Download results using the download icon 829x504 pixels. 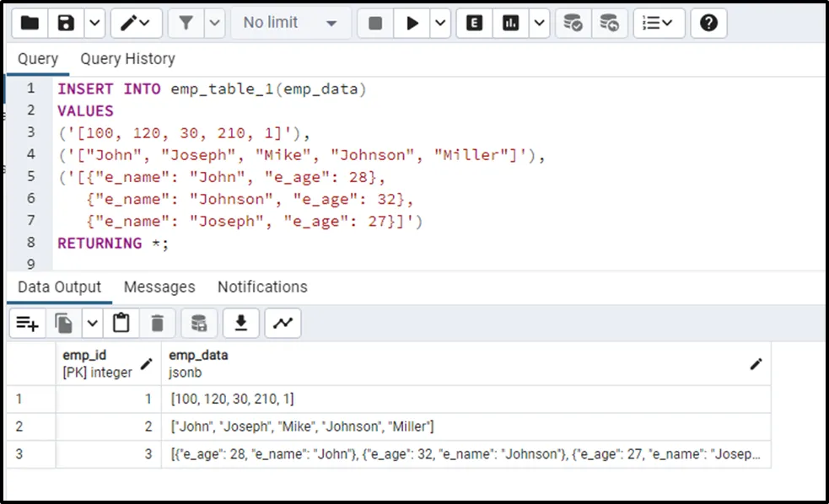pyautogui.click(x=241, y=323)
